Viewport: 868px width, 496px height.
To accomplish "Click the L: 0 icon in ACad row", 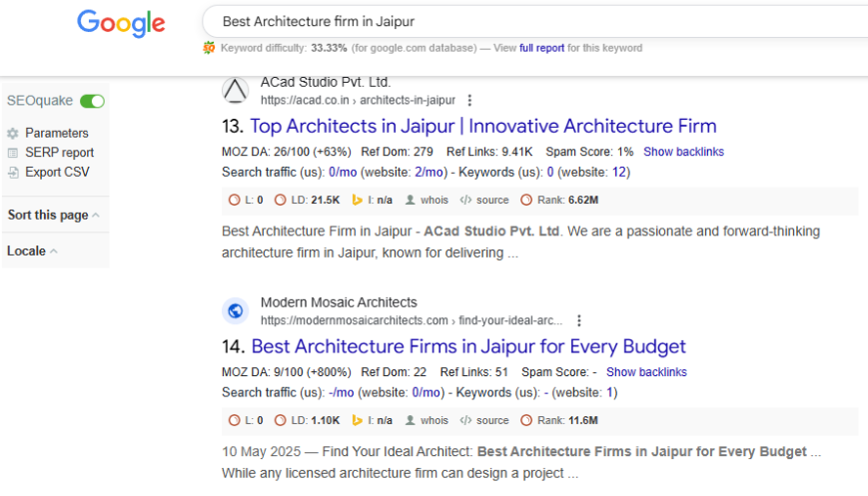I will pyautogui.click(x=234, y=201).
